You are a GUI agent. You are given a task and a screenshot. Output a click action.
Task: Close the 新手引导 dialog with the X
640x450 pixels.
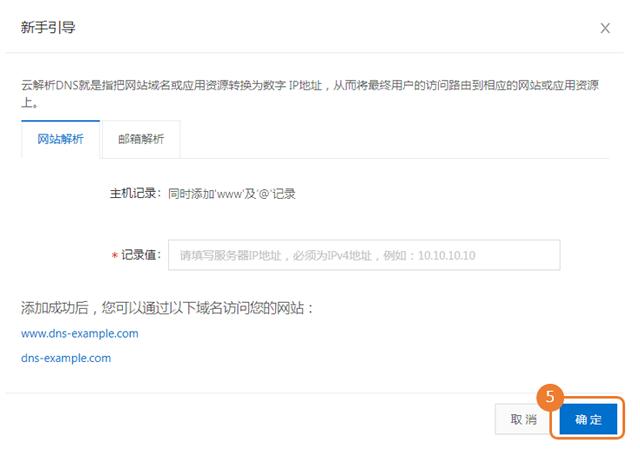pos(605,28)
